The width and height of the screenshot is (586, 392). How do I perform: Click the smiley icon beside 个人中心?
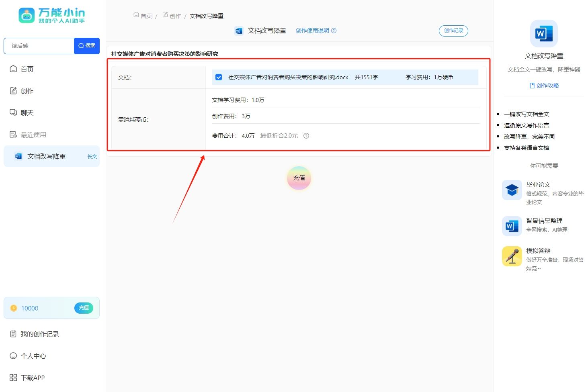13,355
